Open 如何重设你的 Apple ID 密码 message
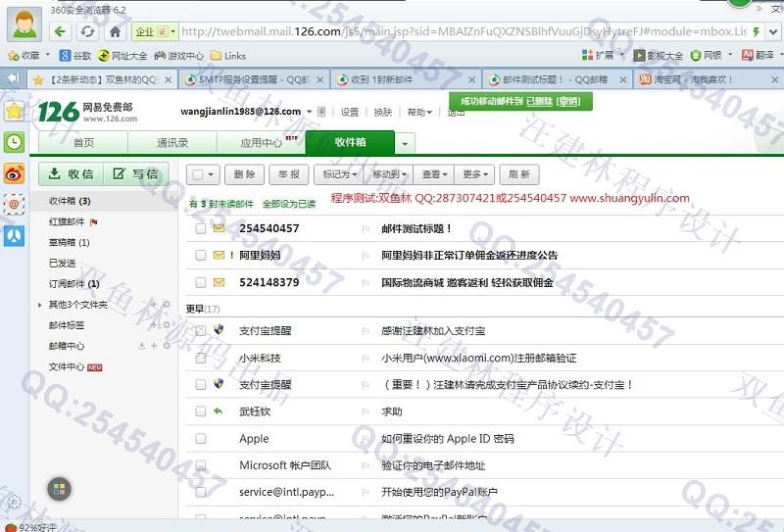Image resolution: width=784 pixels, height=532 pixels. (x=448, y=439)
